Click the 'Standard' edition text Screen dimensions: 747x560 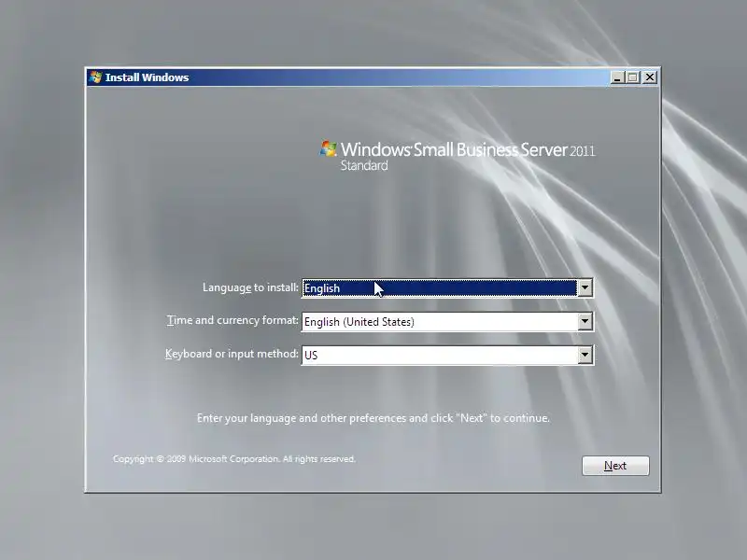364,166
